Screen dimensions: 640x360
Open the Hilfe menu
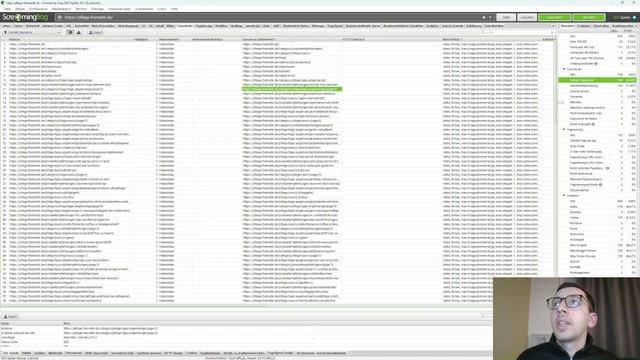pyautogui.click(x=174, y=9)
